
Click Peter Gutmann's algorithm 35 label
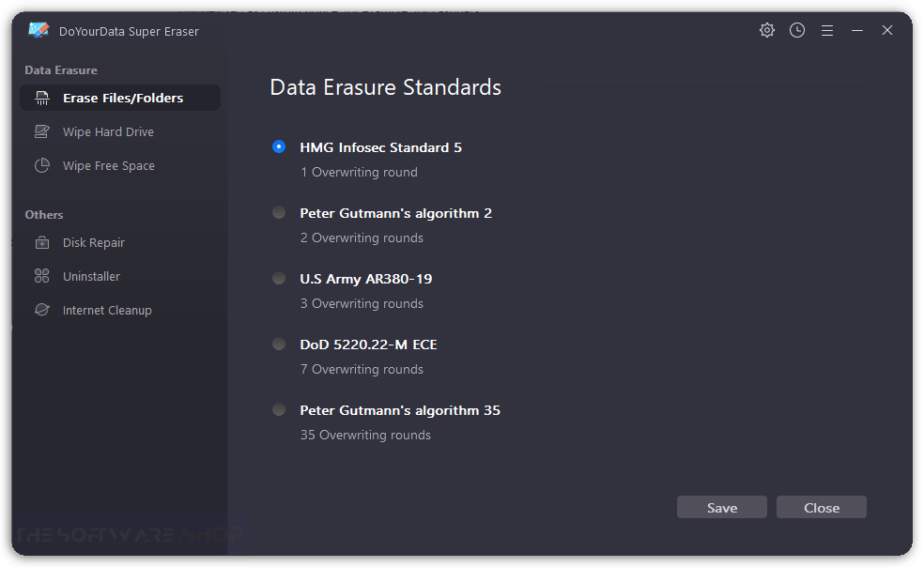[x=400, y=410]
